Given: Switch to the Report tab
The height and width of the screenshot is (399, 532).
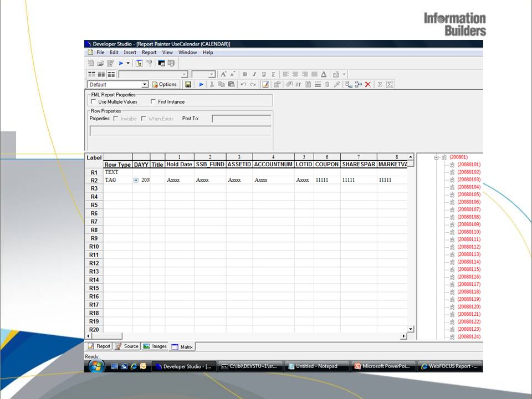Looking at the screenshot, I should (x=99, y=346).
